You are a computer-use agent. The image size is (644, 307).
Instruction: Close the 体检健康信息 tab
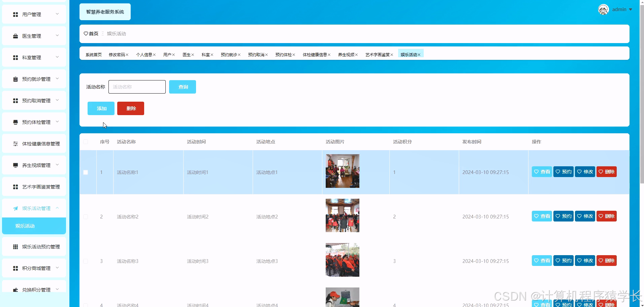pos(329,55)
